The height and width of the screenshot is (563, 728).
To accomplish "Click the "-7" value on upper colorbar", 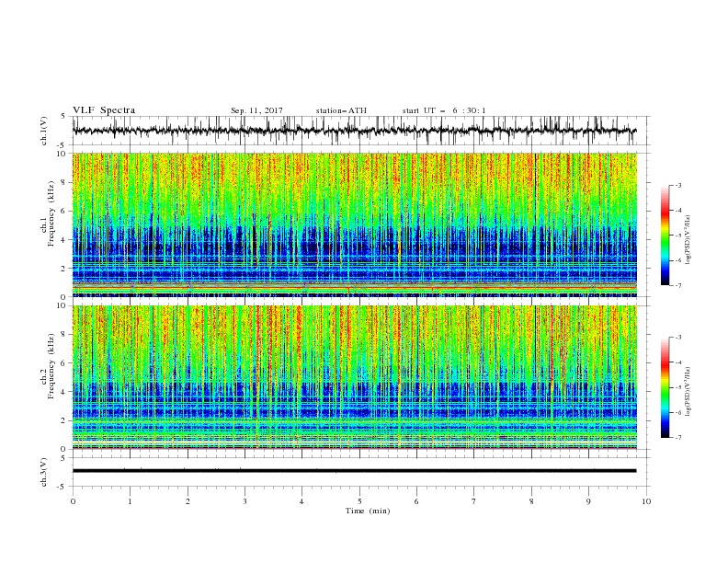I will 678,285.
